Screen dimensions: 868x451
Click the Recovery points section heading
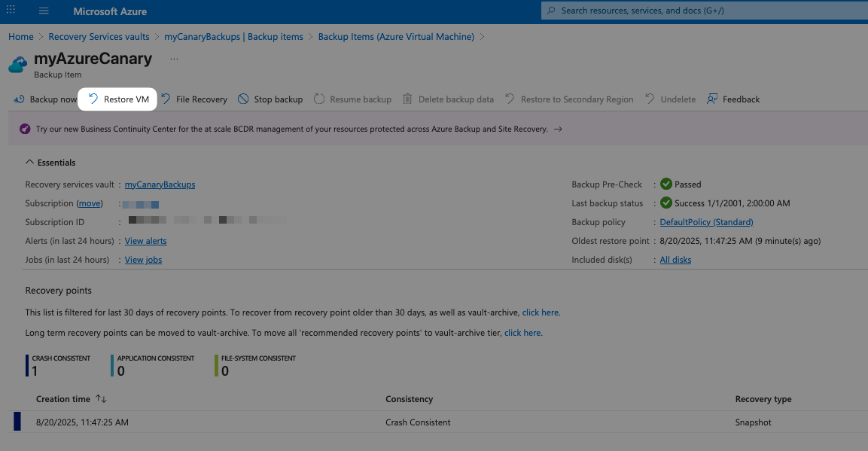click(59, 291)
